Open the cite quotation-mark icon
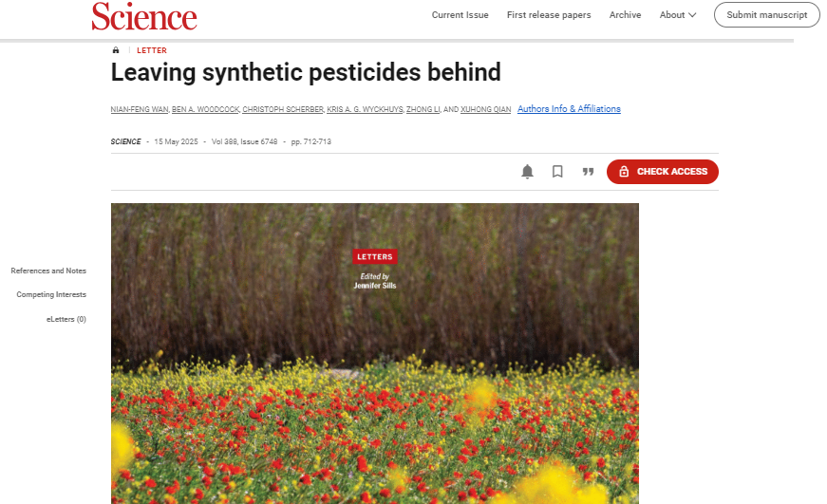This screenshot has height=504, width=827. tap(588, 172)
